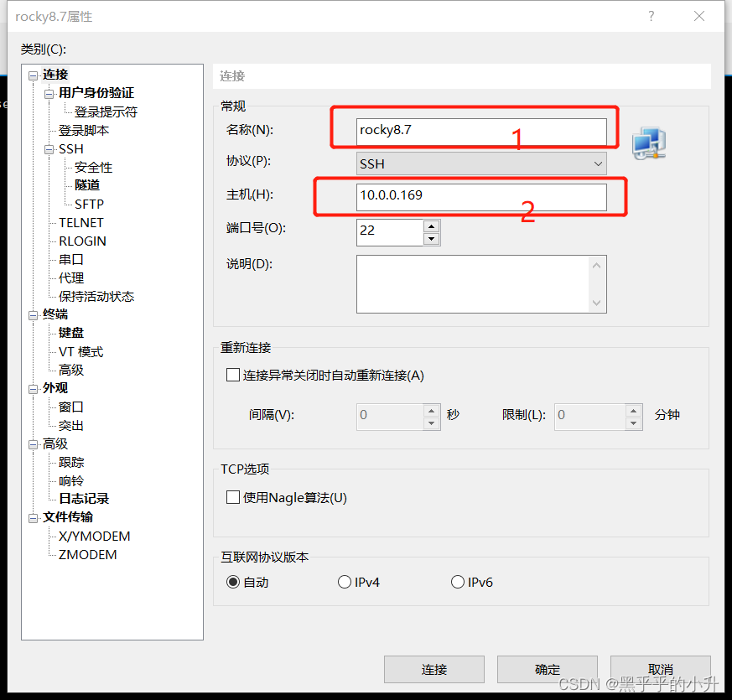This screenshot has width=732, height=700.
Task: Select TELNET in the category tree
Action: [81, 223]
